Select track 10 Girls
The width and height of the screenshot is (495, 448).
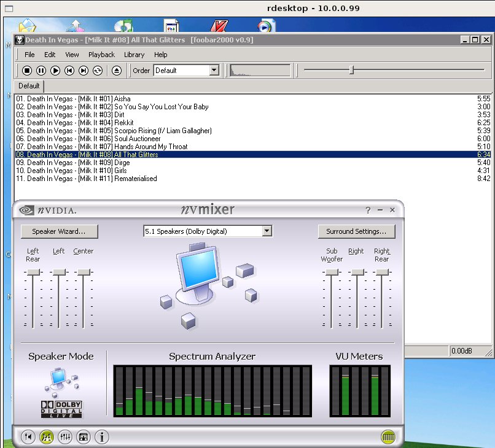pyautogui.click(x=253, y=171)
